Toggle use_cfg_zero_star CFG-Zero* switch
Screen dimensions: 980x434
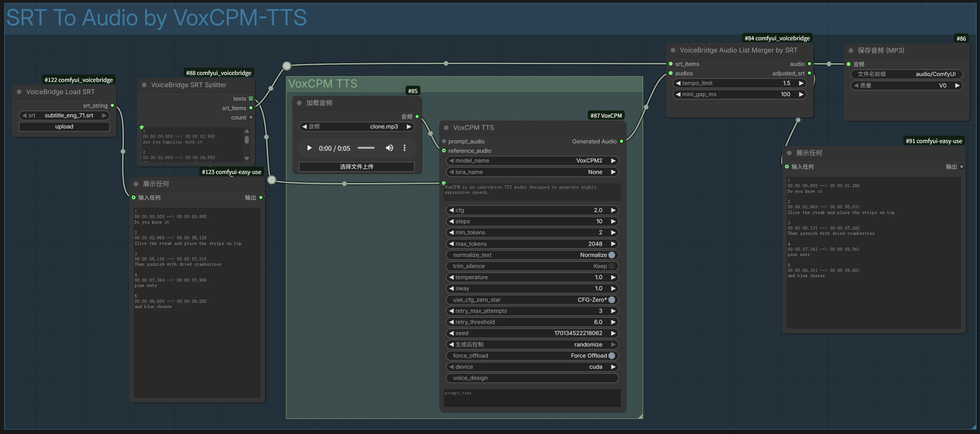[611, 300]
